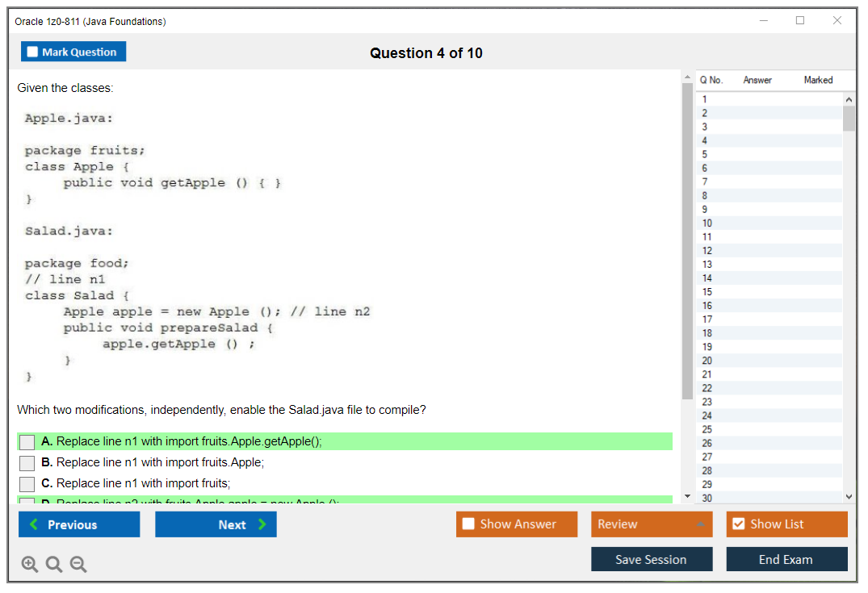868x593 pixels.
Task: Zoom in with the magnifier plus icon
Action: [x=29, y=564]
